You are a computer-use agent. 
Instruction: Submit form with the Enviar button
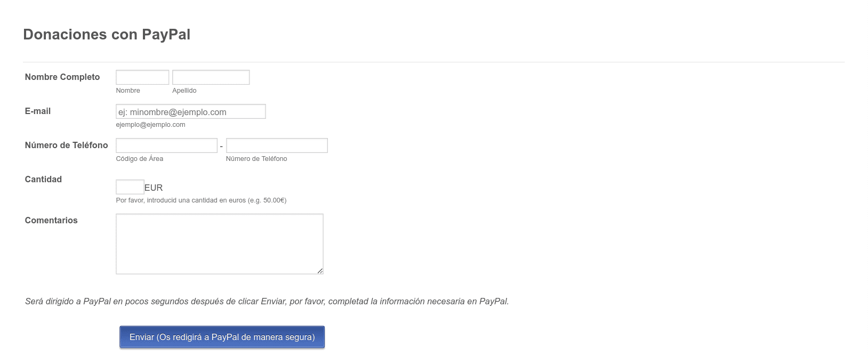[222, 337]
